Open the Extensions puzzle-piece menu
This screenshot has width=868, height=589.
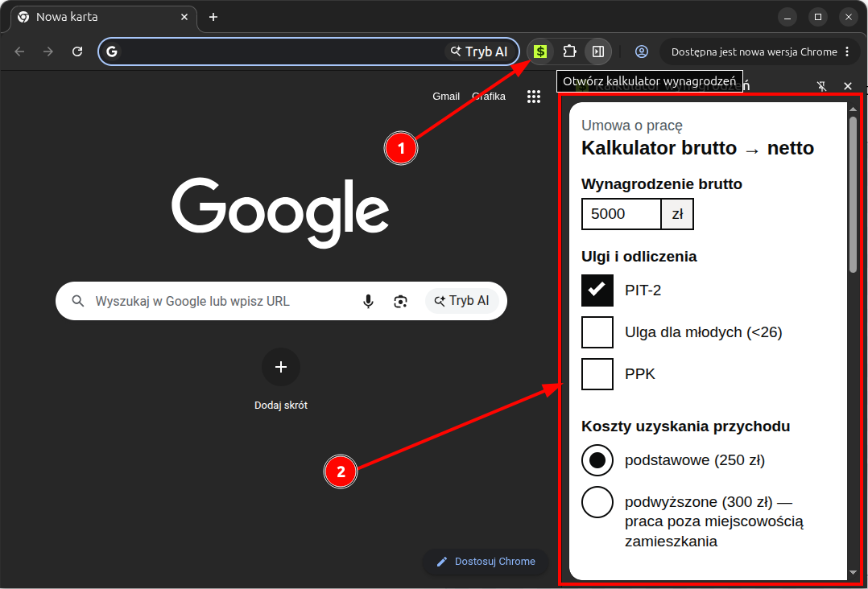pyautogui.click(x=569, y=51)
